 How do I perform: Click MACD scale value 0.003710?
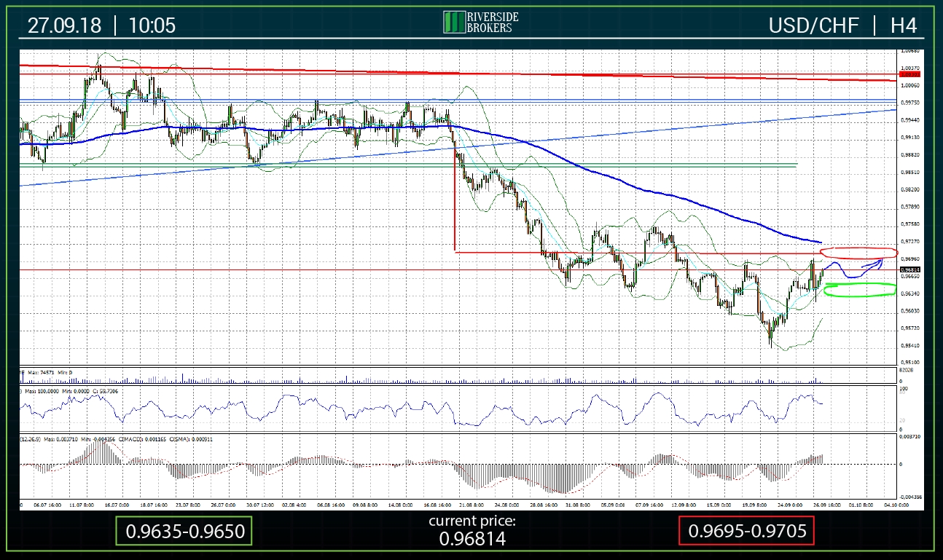pos(909,436)
